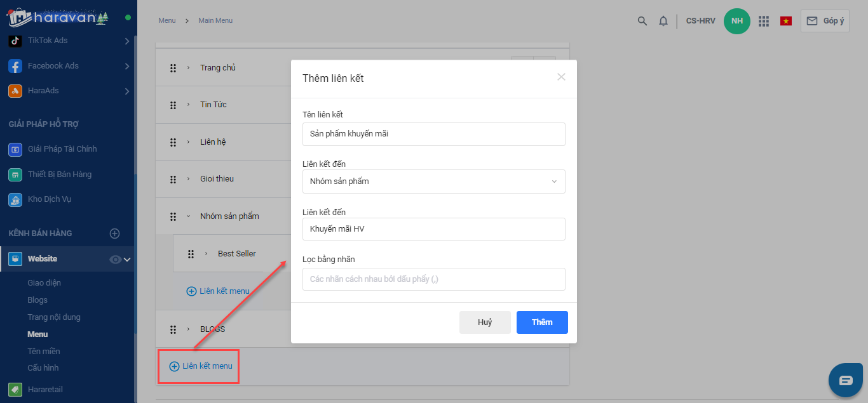Screen dimensions: 868x403
Task: Open Giao diện in sidebar
Action: click(x=44, y=283)
